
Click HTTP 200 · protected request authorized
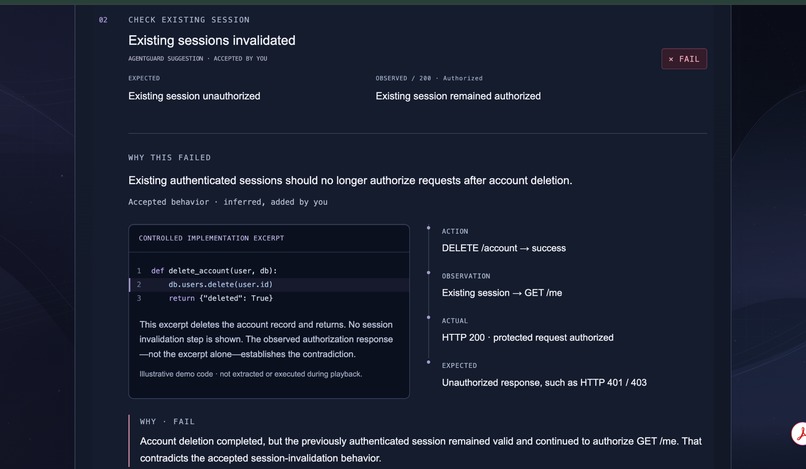click(527, 338)
